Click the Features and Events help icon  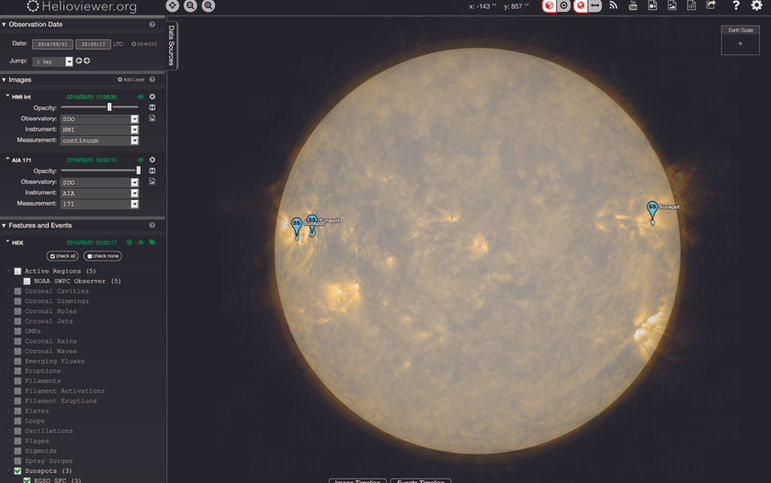coord(152,225)
